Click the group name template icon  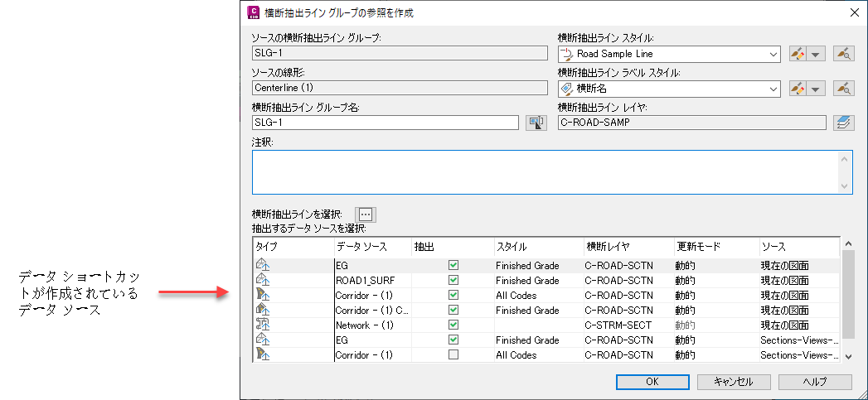[x=536, y=123]
